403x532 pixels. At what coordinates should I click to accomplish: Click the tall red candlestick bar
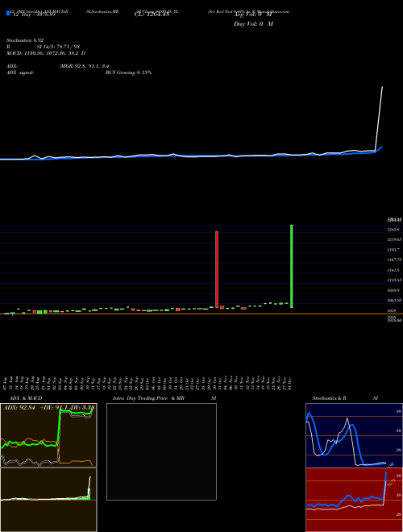pyautogui.click(x=217, y=269)
